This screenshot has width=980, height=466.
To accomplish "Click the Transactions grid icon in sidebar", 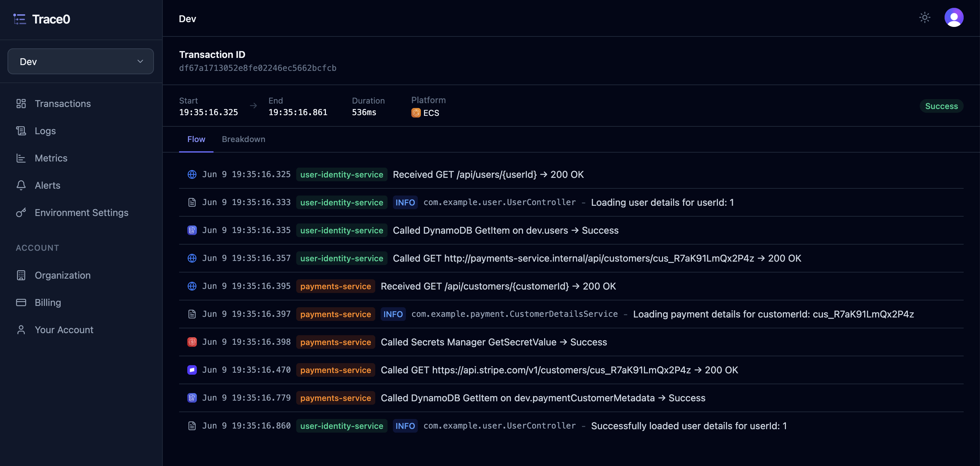I will tap(21, 104).
